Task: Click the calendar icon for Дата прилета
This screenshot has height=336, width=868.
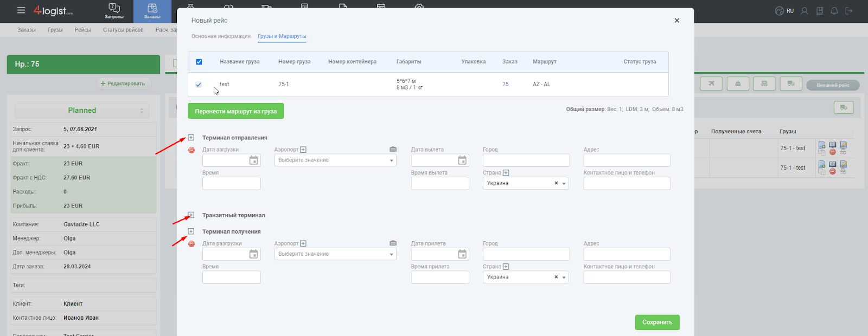Action: click(462, 254)
